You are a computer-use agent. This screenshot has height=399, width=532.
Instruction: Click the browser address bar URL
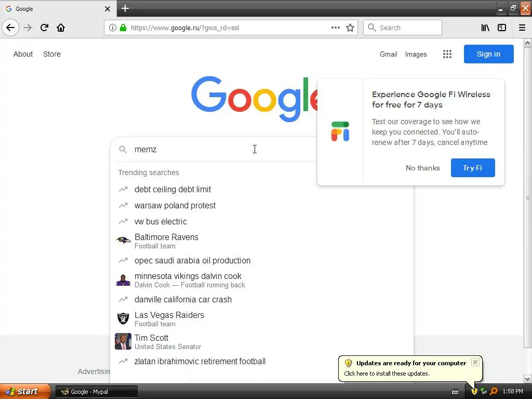point(185,28)
